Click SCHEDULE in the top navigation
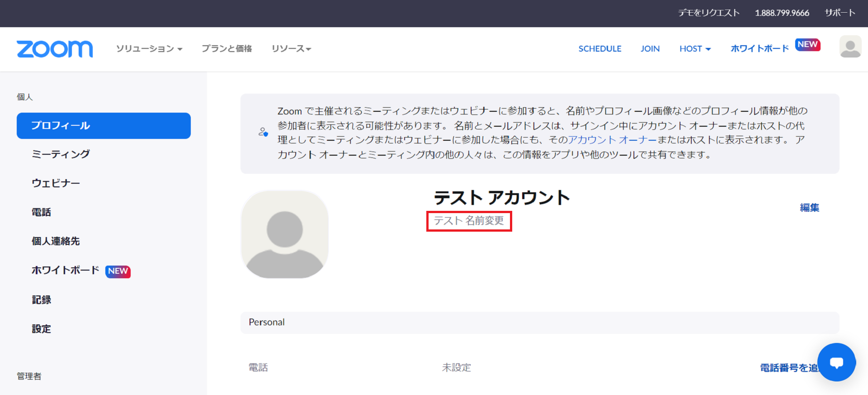The height and width of the screenshot is (395, 868). (600, 49)
